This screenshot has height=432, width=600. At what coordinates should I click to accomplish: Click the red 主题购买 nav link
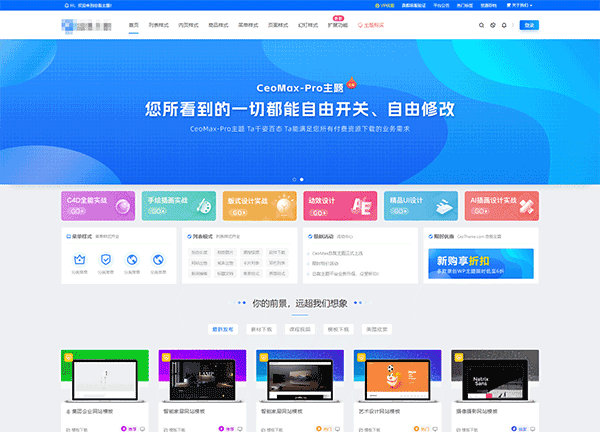pos(371,25)
